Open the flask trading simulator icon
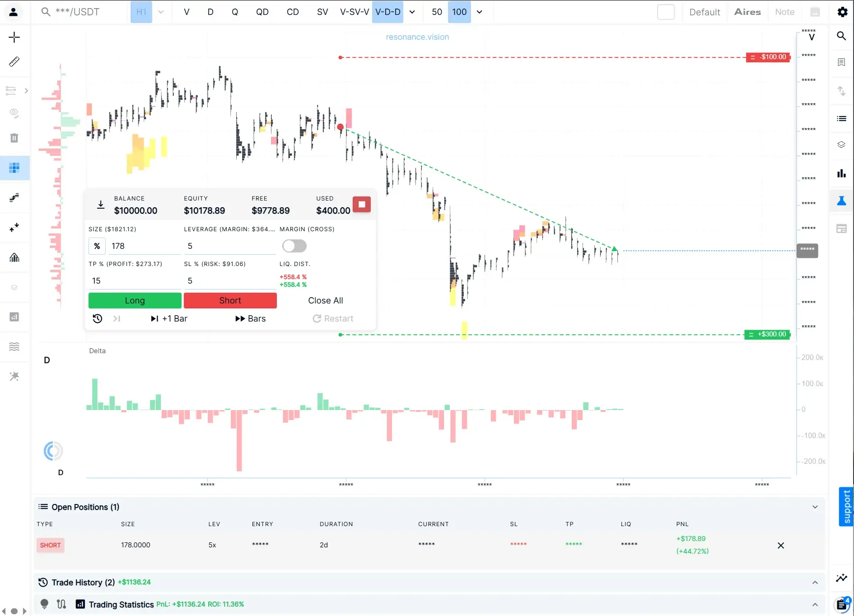This screenshot has height=616, width=854. 841,201
